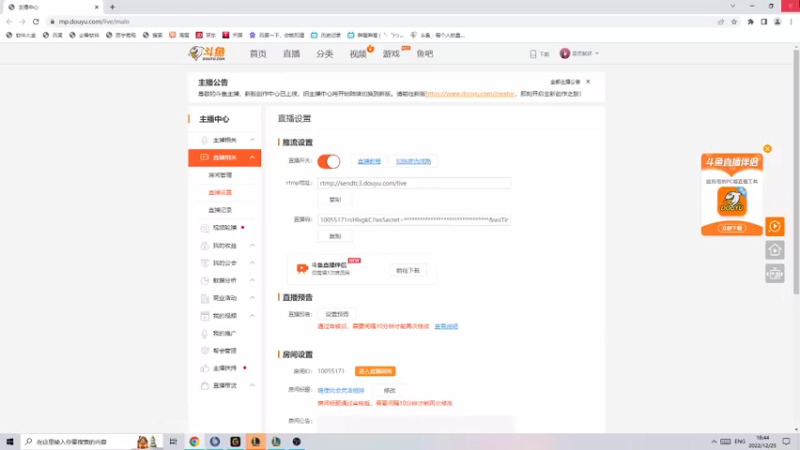Close the 斗鱼直播伴侣 floating ad

point(767,148)
